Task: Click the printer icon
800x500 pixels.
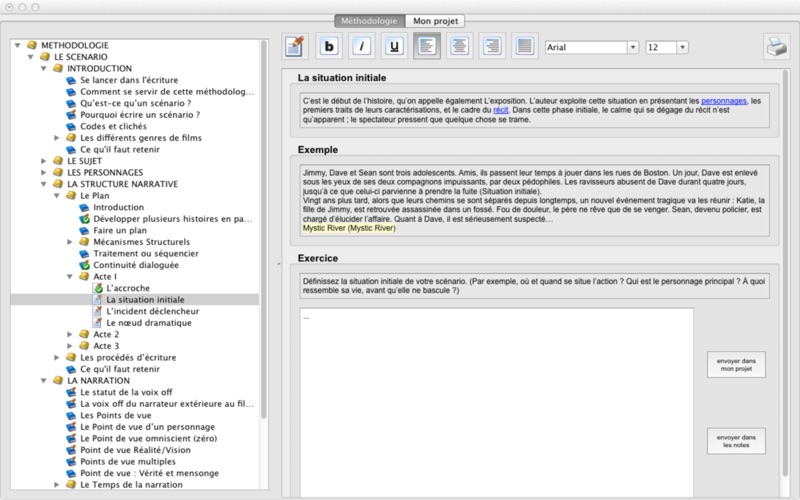Action: click(x=777, y=47)
